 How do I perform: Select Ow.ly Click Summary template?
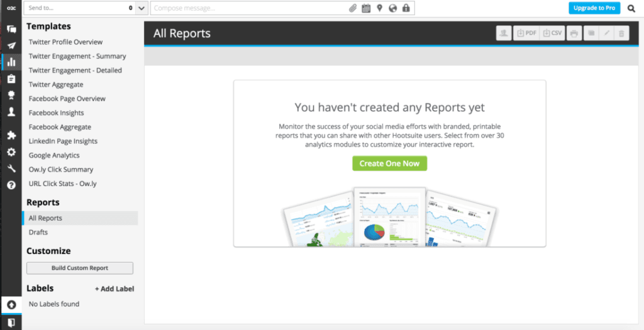point(61,170)
